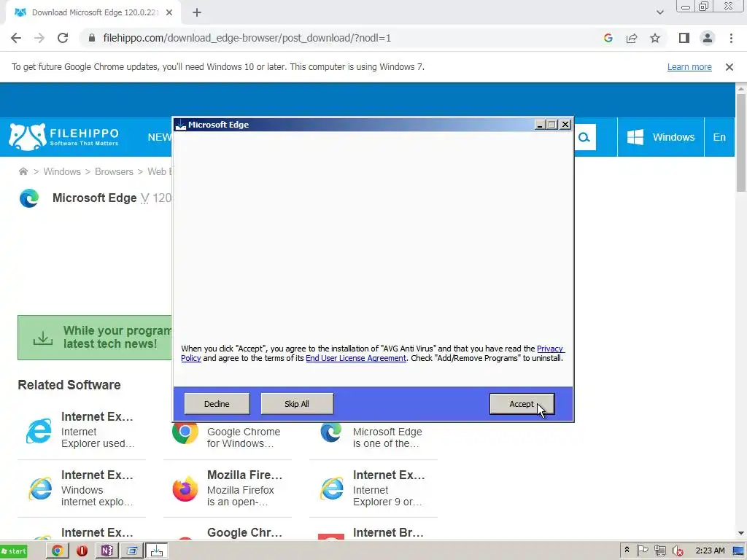Click the network tray icon

[x=659, y=551]
